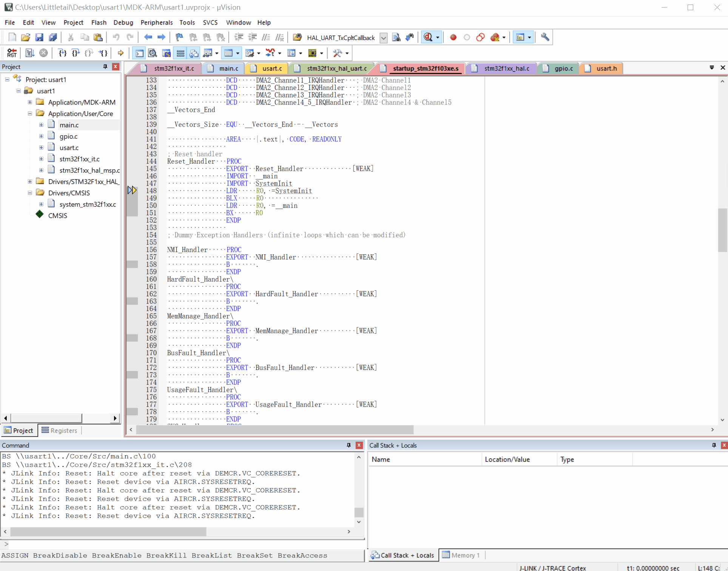The image size is (728, 571).
Task: Run to cursor line icon
Action: pyautogui.click(x=103, y=53)
